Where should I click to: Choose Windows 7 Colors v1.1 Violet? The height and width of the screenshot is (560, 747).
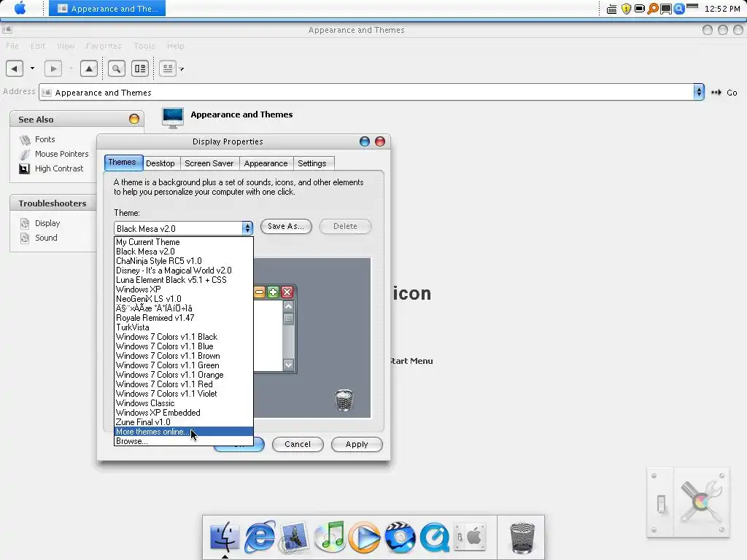point(183,394)
